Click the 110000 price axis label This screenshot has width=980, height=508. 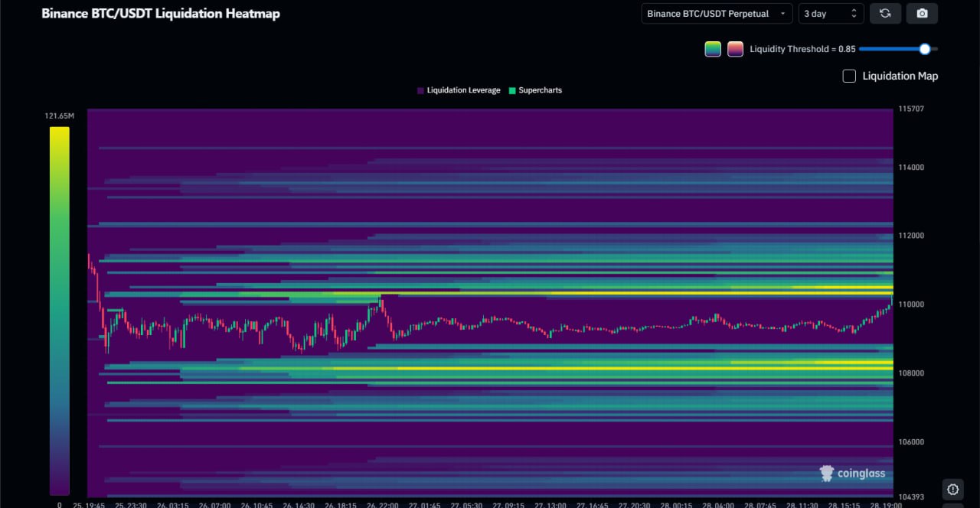(910, 304)
